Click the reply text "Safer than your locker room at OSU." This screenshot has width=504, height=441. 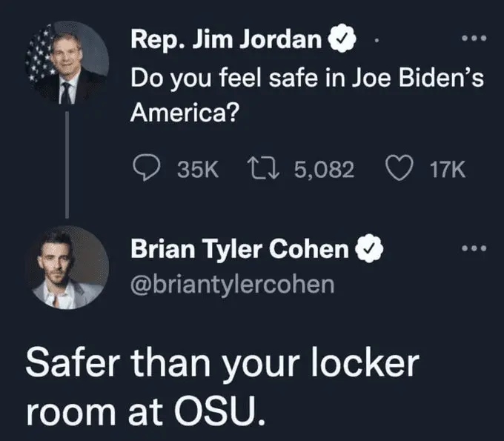(x=222, y=385)
